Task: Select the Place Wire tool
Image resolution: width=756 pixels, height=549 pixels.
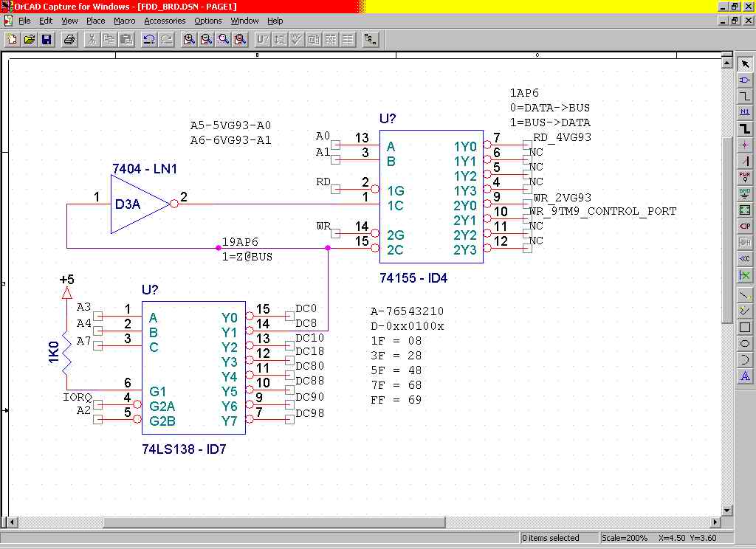Action: pos(745,97)
